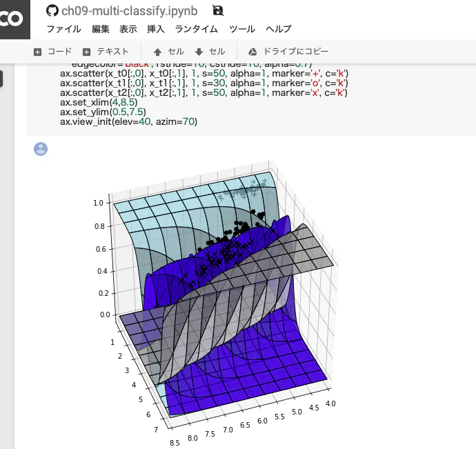The width and height of the screenshot is (476, 449).
Task: Click the セル label for moving down
Action: pyautogui.click(x=217, y=51)
